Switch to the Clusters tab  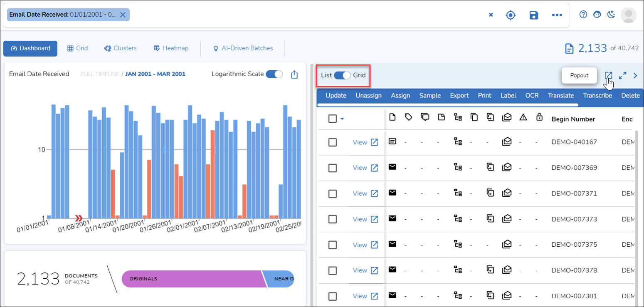click(x=120, y=48)
